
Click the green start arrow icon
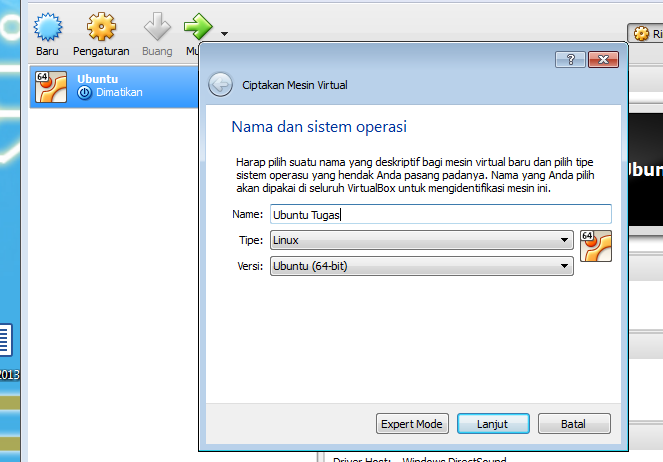198,27
